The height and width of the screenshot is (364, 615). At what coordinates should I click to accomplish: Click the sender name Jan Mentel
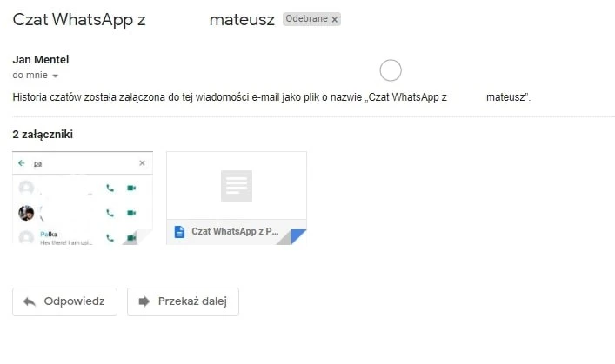(41, 59)
